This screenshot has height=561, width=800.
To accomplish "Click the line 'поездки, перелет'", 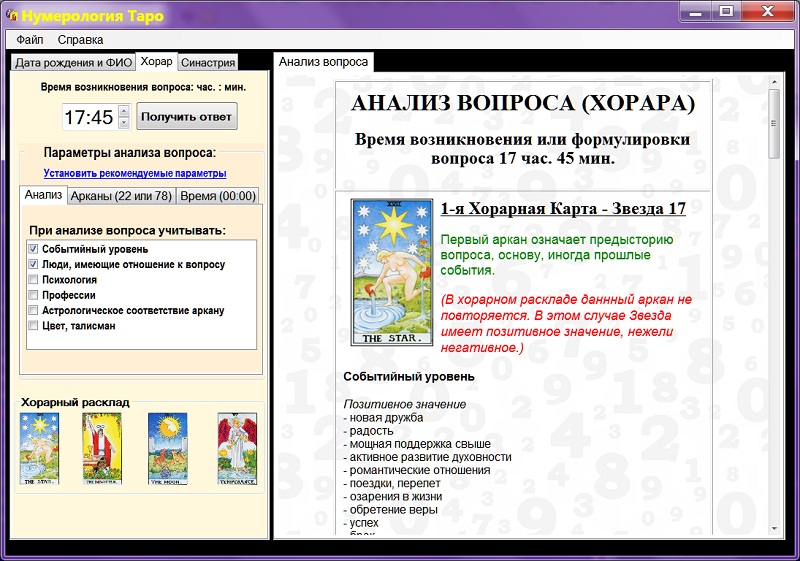I will 391,483.
